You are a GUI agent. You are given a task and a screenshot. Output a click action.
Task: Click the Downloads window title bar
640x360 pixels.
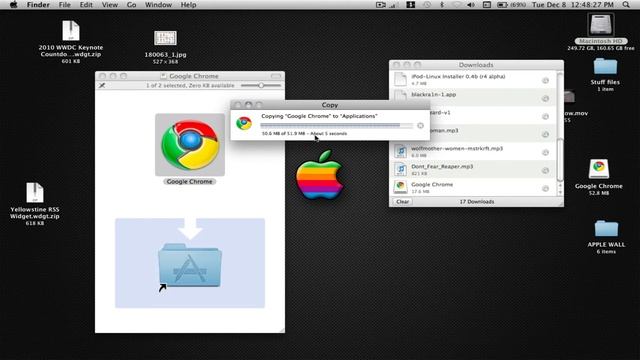pyautogui.click(x=476, y=65)
